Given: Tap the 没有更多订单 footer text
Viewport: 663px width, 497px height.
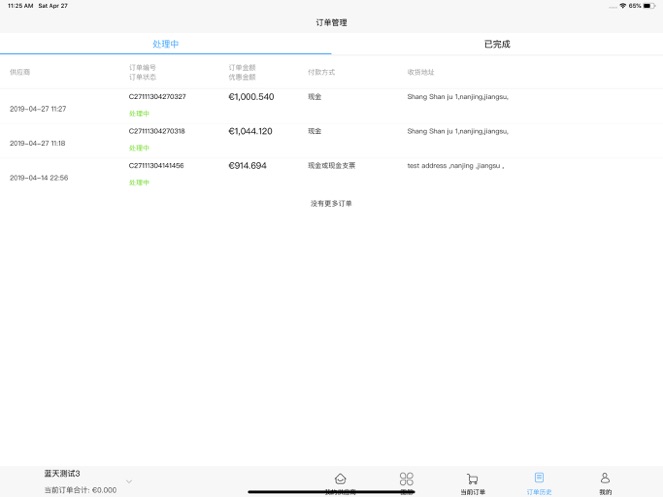Looking at the screenshot, I should coord(331,203).
